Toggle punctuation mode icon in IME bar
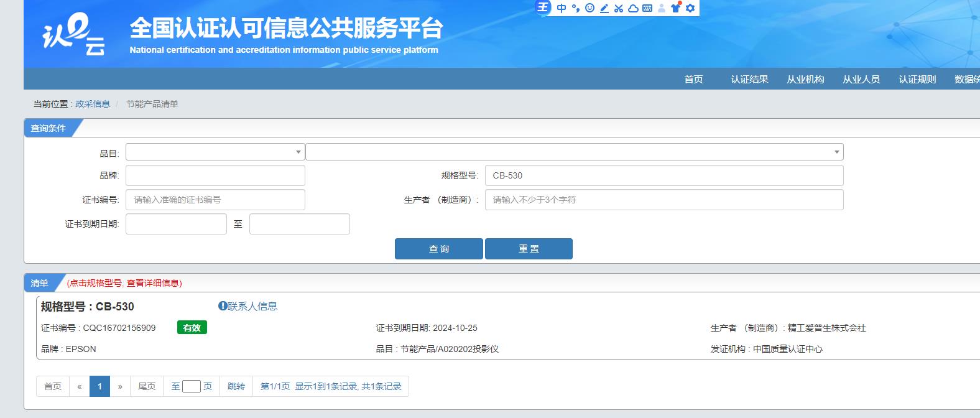The width and height of the screenshot is (980, 418). pos(576,8)
